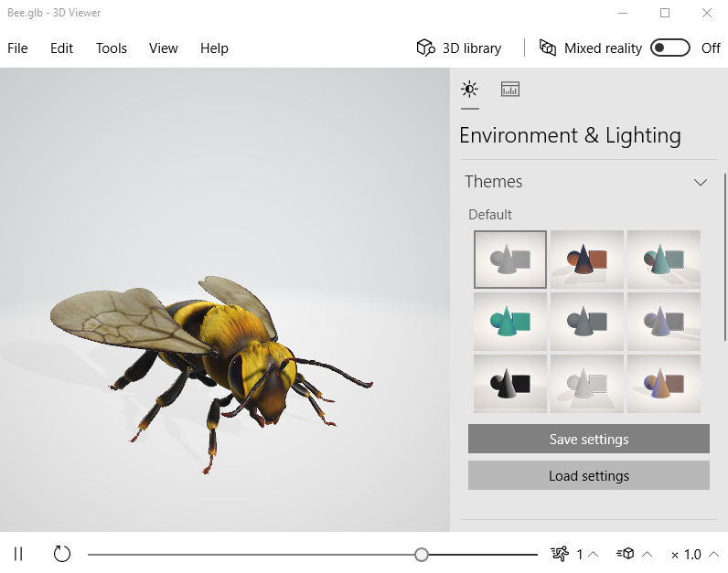Pause the animation playback
Image resolution: width=728 pixels, height=573 pixels.
click(x=18, y=554)
